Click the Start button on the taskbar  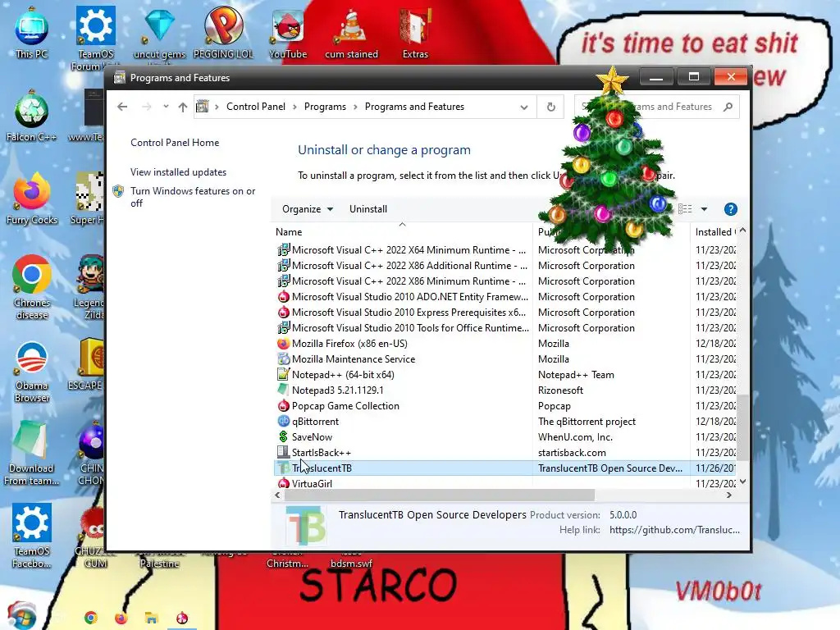21,616
